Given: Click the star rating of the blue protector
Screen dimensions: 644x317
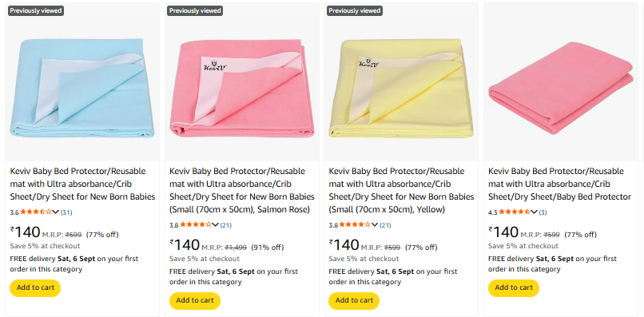Looking at the screenshot, I should click(x=36, y=212).
